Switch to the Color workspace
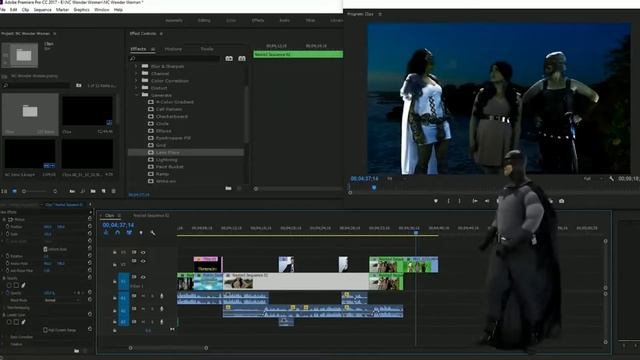Screen dimensions: 640x360 click(231, 20)
